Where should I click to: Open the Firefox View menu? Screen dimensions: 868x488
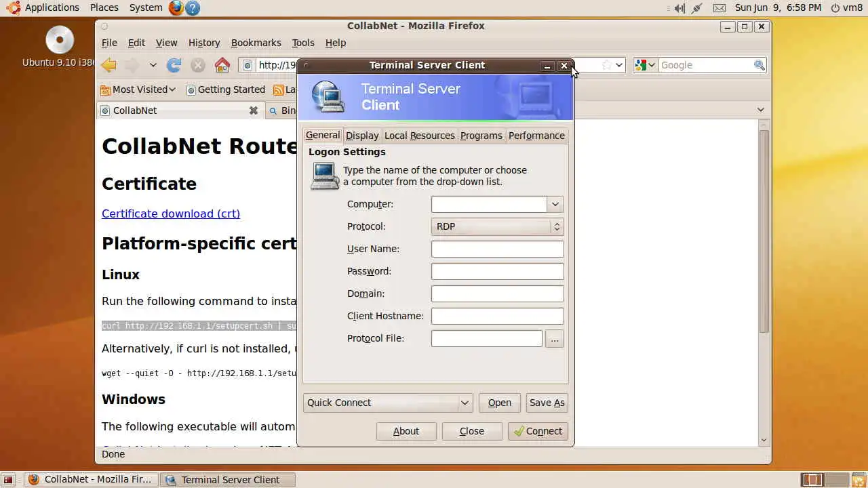pos(166,43)
